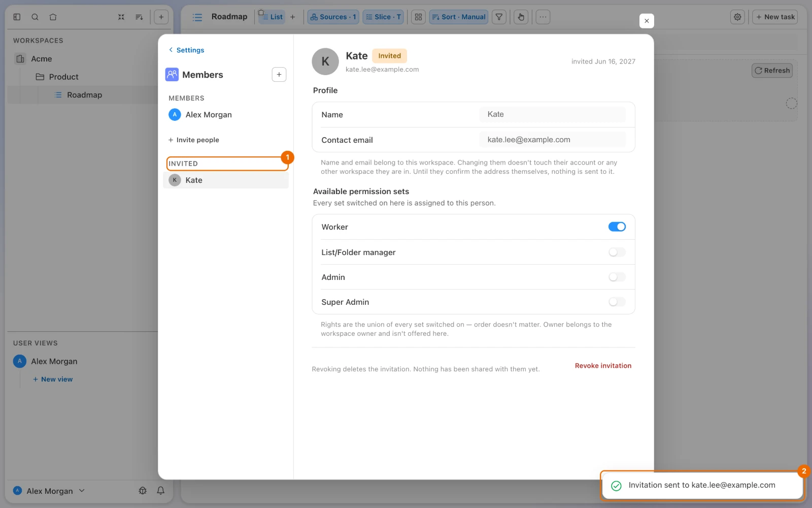The width and height of the screenshot is (812, 508).
Task: Enable the List/Folder manager permission
Action: click(617, 252)
